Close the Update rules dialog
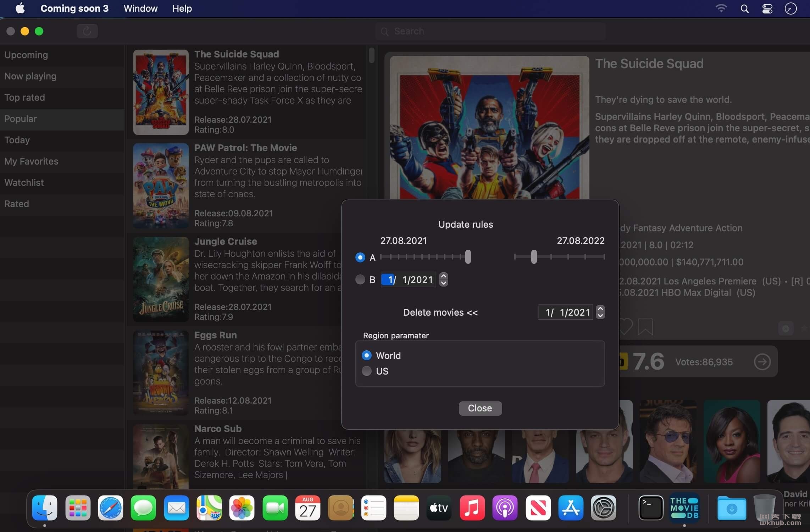The height and width of the screenshot is (532, 810). click(480, 408)
